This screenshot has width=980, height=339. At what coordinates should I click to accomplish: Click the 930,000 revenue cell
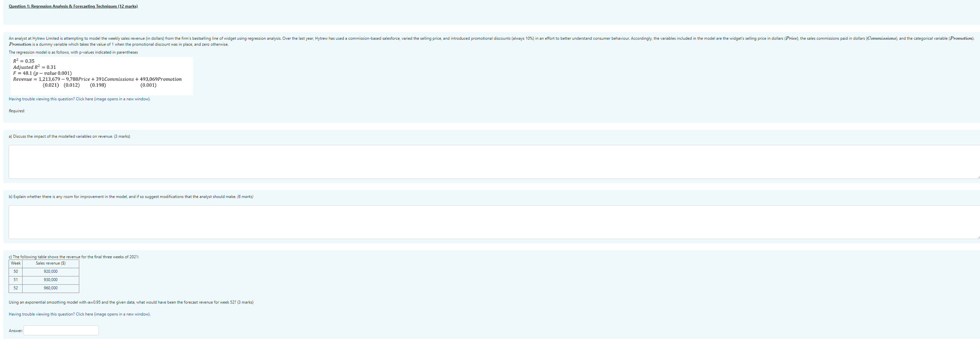[x=51, y=280]
